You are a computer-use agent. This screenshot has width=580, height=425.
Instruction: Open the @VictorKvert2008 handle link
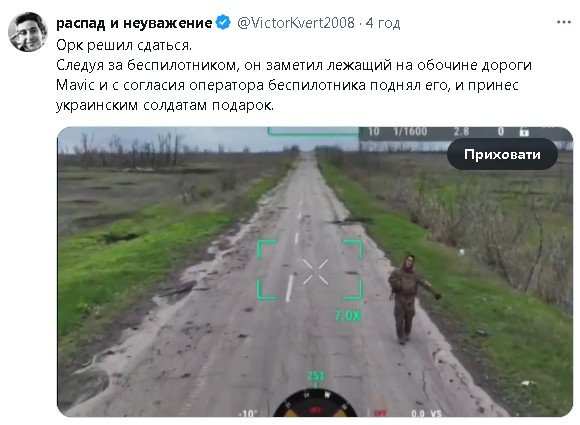point(296,23)
